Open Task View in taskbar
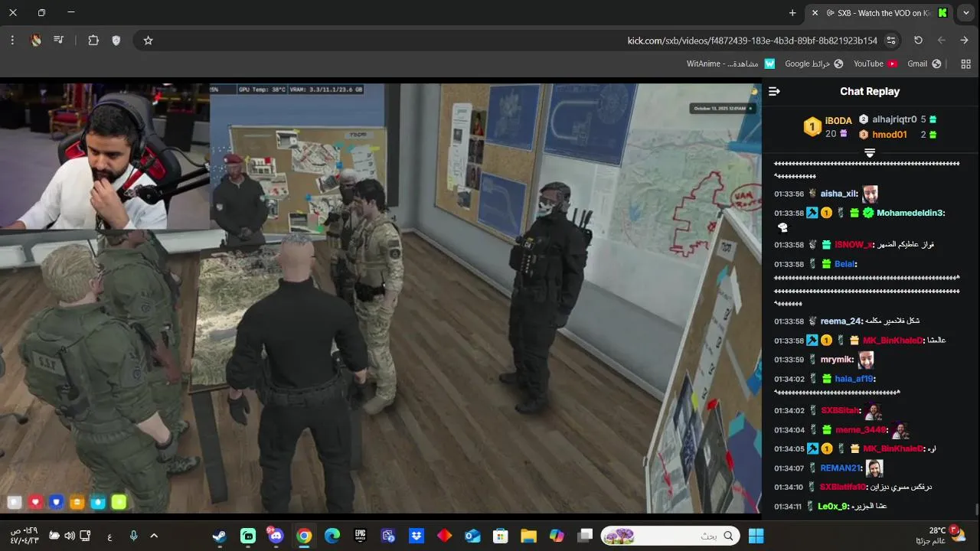Screen dimensions: 980x551 coord(585,536)
